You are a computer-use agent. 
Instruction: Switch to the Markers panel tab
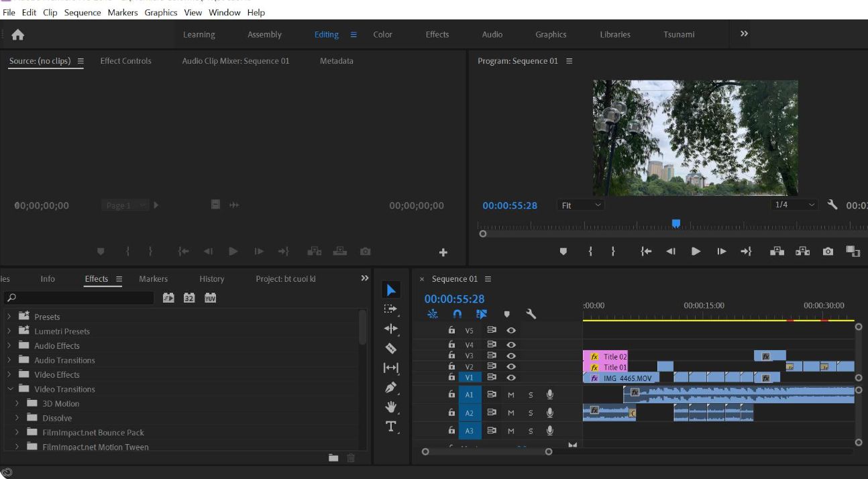point(154,279)
